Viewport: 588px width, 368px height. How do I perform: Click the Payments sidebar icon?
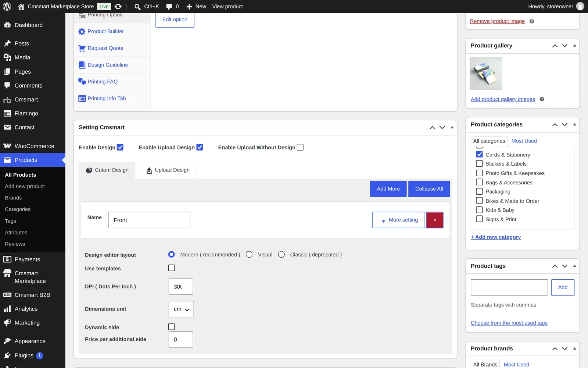(7, 259)
